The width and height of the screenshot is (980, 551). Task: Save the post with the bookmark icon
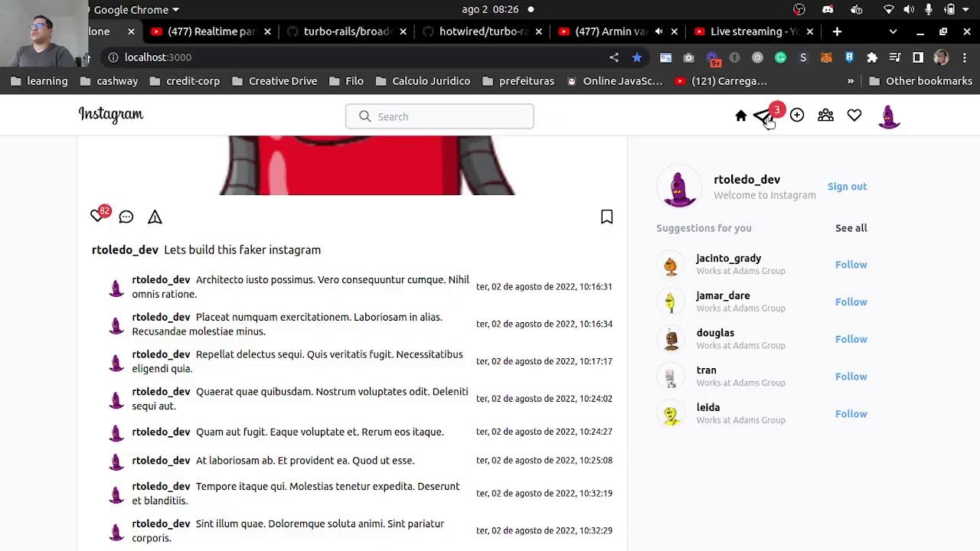tap(606, 217)
